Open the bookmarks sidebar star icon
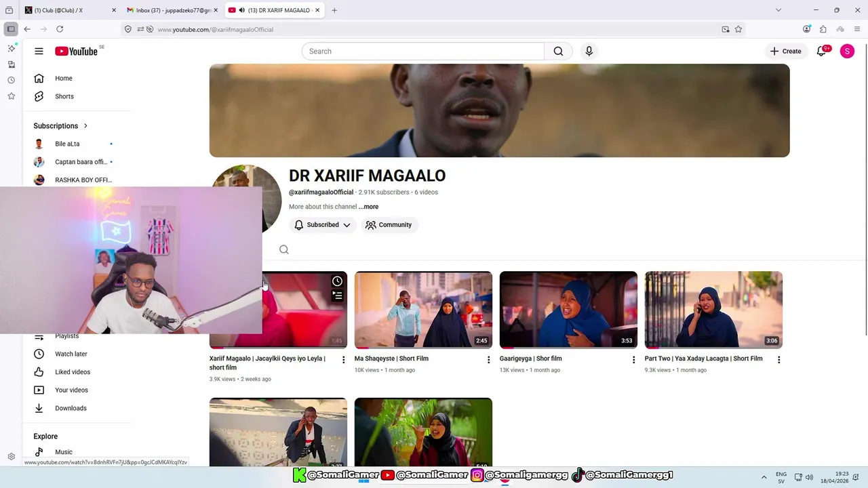 (11, 96)
